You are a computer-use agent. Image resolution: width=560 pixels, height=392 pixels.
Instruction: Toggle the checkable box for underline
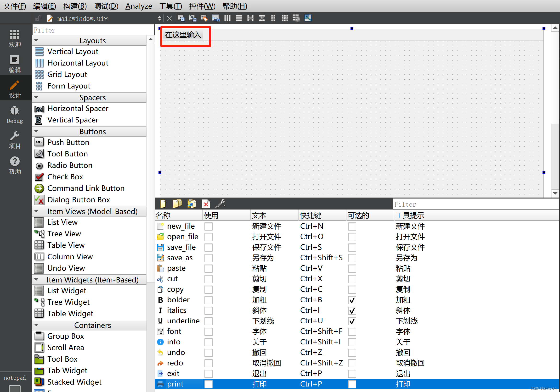pyautogui.click(x=352, y=321)
